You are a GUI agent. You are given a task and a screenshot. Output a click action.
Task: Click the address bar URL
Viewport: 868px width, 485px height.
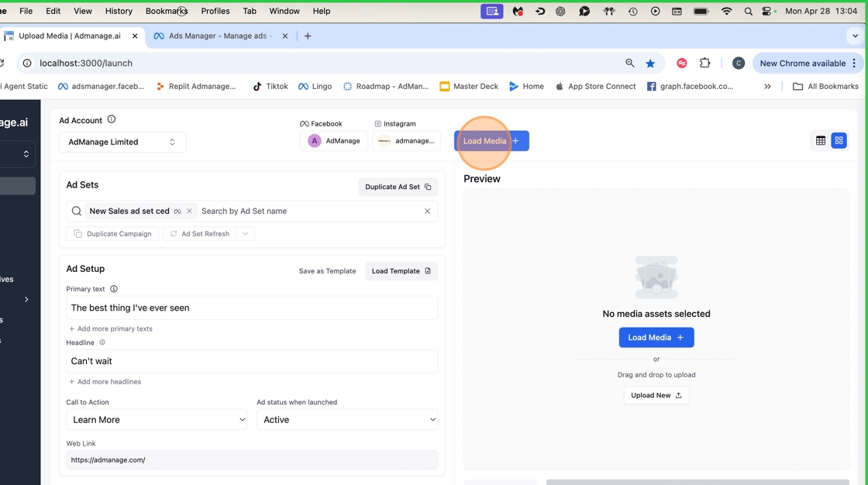click(86, 63)
